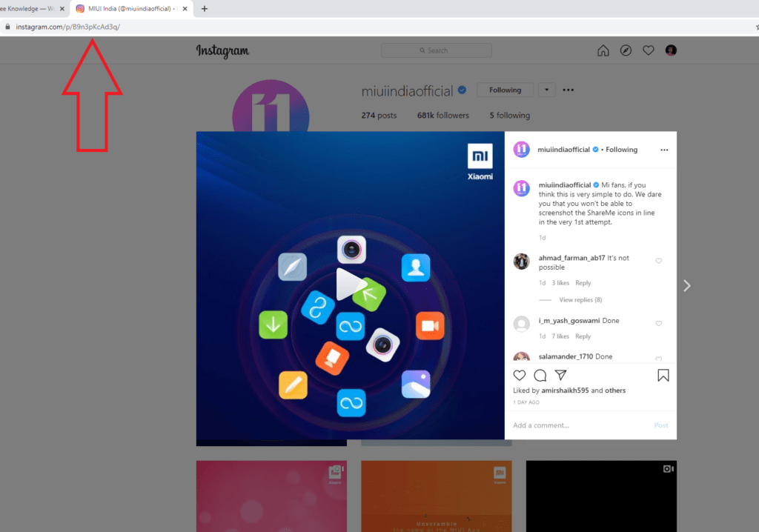The image size is (759, 532).
Task: View 3 likes on ahmad's comment
Action: click(560, 283)
